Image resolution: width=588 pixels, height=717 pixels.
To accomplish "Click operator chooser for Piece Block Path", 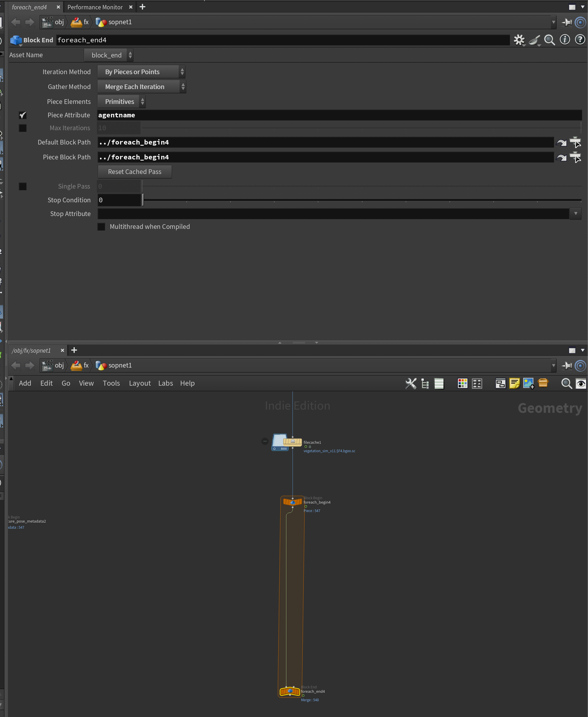I will (575, 157).
